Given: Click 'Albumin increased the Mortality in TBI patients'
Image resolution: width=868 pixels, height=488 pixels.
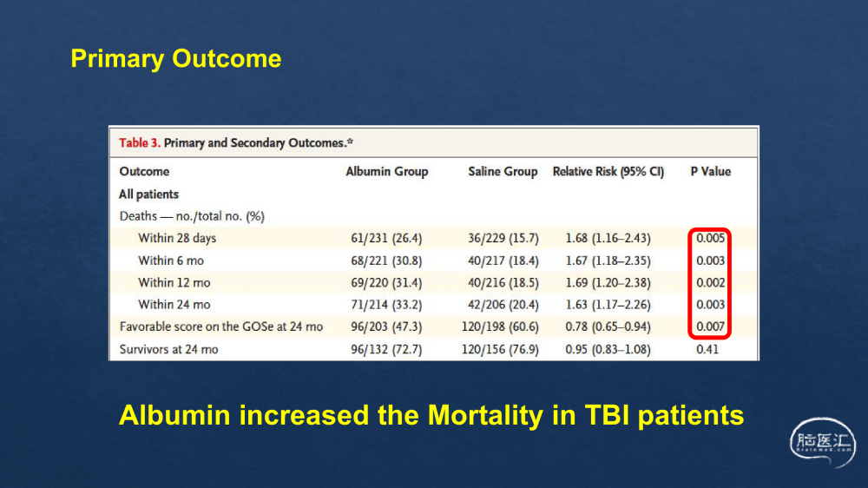Looking at the screenshot, I should point(431,415).
